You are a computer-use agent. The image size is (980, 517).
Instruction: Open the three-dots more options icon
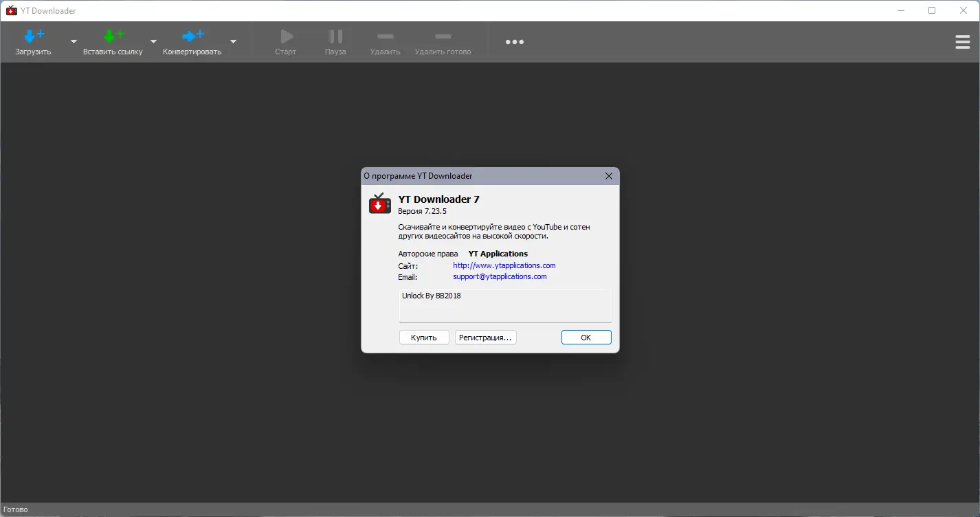click(x=515, y=42)
